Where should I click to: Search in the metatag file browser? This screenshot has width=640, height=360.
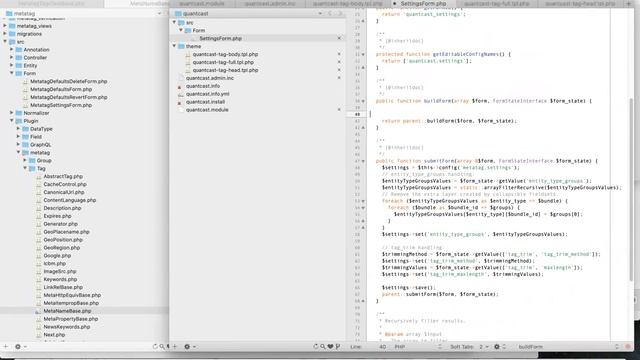[x=162, y=347]
